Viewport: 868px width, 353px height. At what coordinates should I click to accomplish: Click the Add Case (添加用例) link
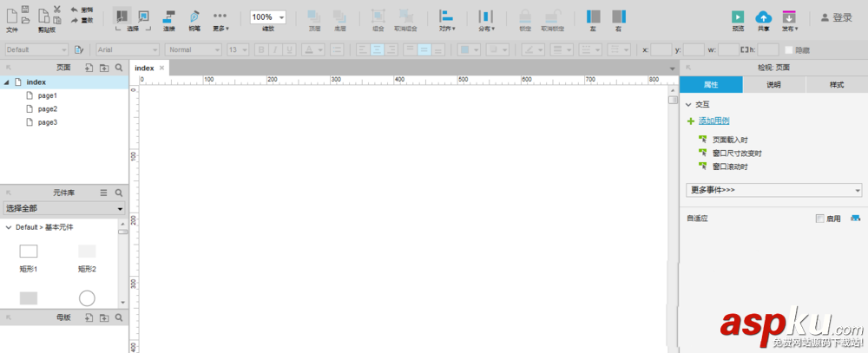(x=713, y=121)
